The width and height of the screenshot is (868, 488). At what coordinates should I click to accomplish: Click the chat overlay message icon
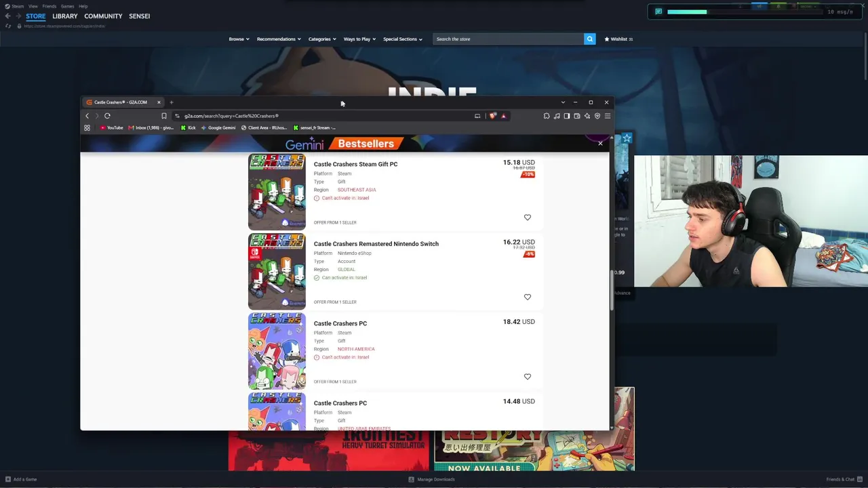coord(658,12)
